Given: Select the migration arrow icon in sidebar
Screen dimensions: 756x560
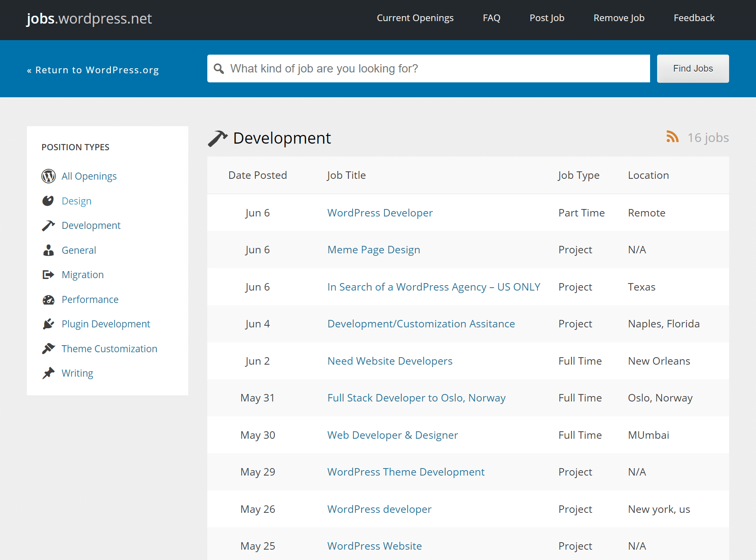Looking at the screenshot, I should point(48,274).
